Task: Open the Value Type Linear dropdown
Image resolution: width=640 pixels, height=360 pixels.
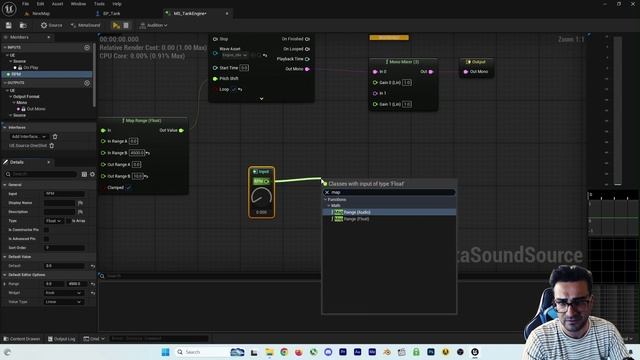Action: pos(63,302)
